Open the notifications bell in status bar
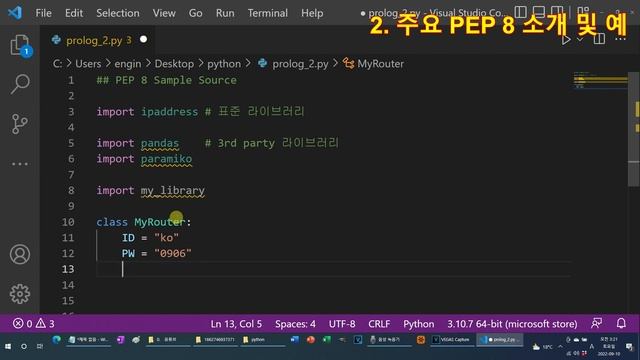This screenshot has height=360, width=640. point(621,324)
